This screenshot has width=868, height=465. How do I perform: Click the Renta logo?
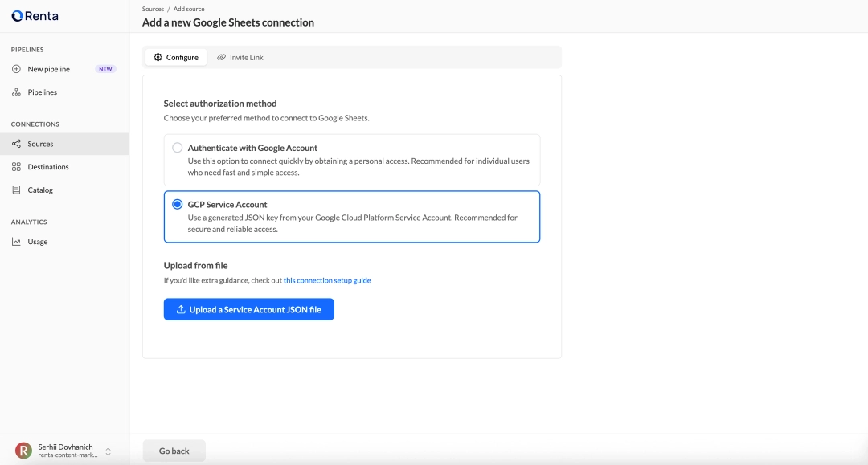tap(32, 15)
